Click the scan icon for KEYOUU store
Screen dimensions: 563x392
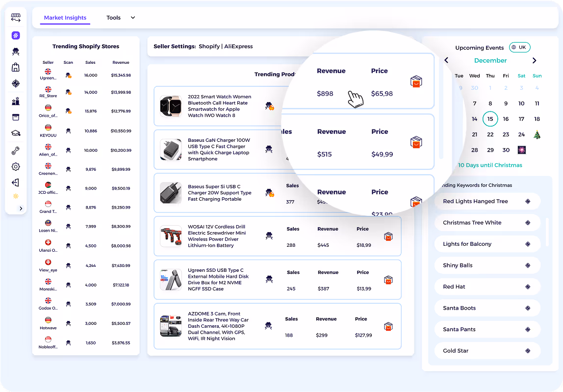coord(69,131)
